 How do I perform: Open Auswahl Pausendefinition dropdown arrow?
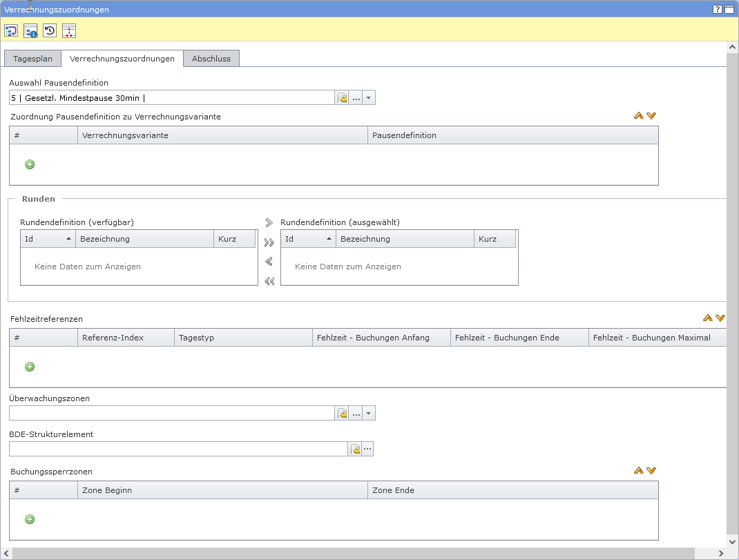369,98
